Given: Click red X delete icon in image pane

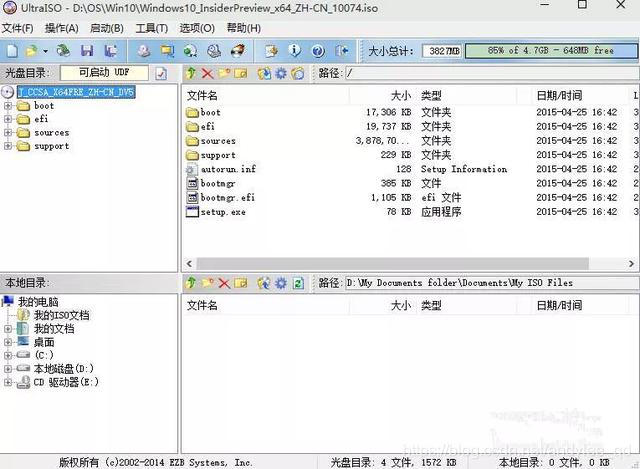Looking at the screenshot, I should [207, 73].
